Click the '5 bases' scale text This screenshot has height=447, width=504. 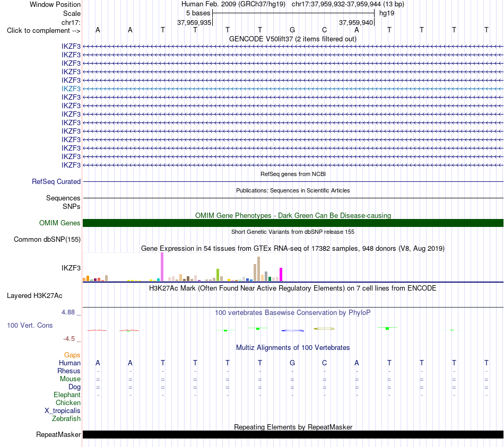(x=198, y=13)
